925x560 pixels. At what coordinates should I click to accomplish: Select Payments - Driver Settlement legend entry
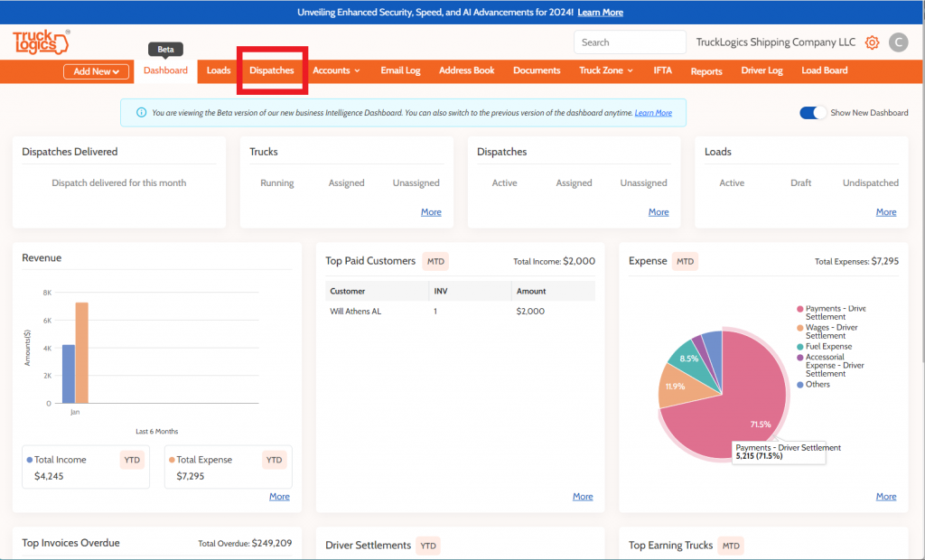tap(832, 313)
